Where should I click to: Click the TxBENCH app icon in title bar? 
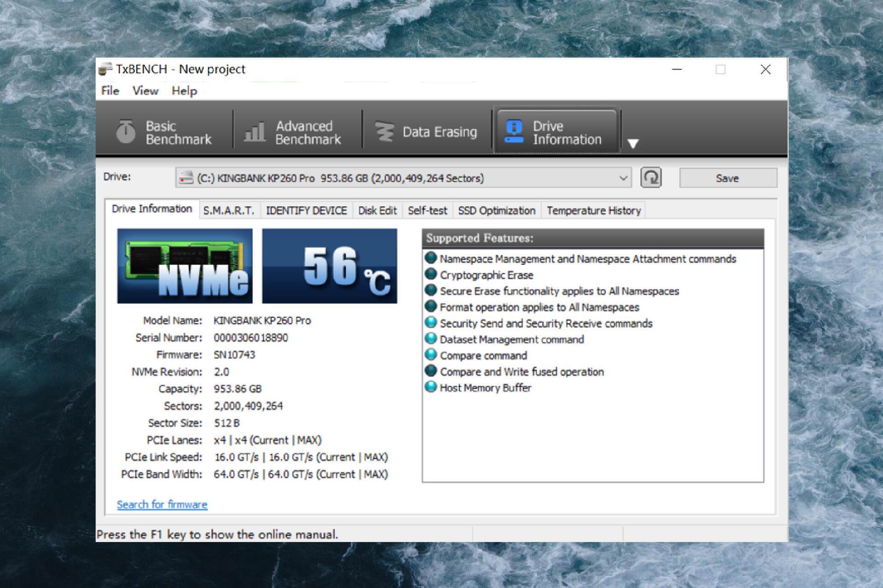[105, 69]
